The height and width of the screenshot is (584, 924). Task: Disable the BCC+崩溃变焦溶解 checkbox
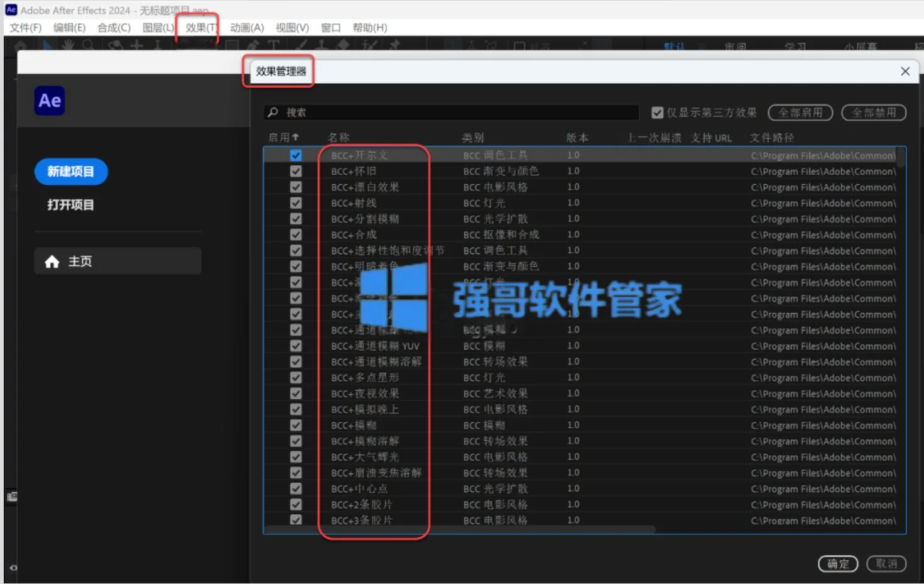[x=296, y=473]
